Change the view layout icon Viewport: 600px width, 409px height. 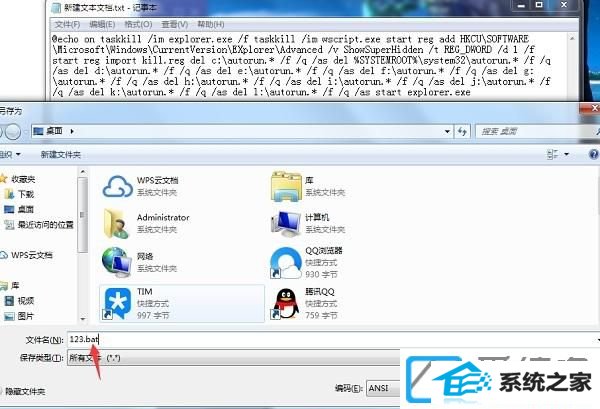click(x=552, y=154)
